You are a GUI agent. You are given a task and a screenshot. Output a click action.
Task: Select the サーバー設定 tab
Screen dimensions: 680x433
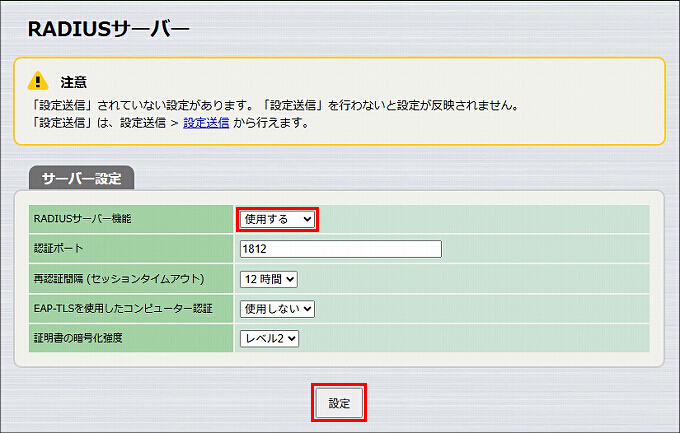point(82,178)
